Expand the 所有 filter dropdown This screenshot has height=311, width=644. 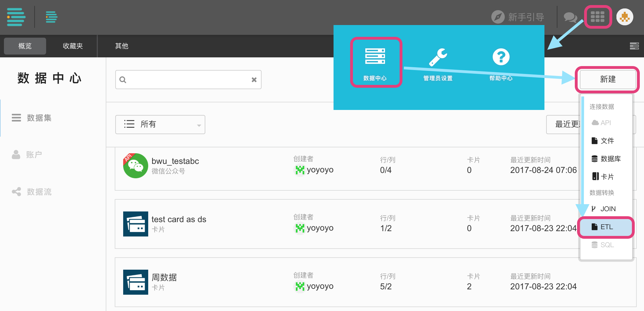[x=160, y=124]
